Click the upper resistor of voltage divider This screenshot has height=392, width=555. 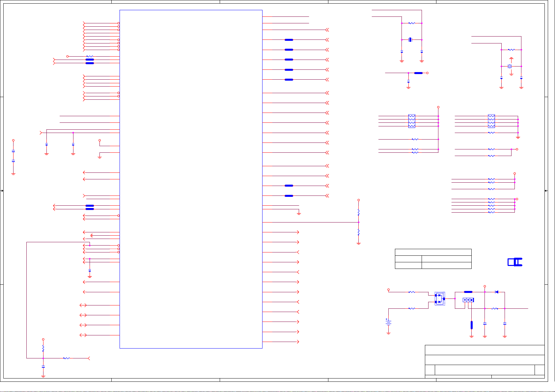tap(359, 212)
